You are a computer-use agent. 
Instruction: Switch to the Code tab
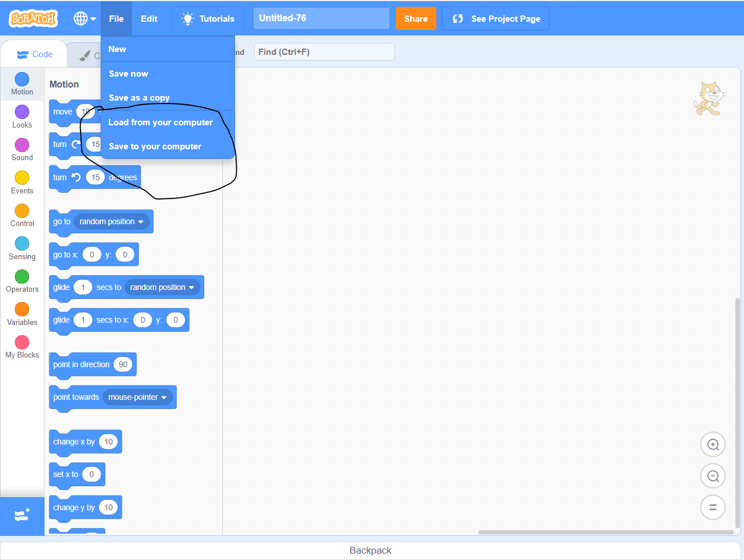(34, 54)
